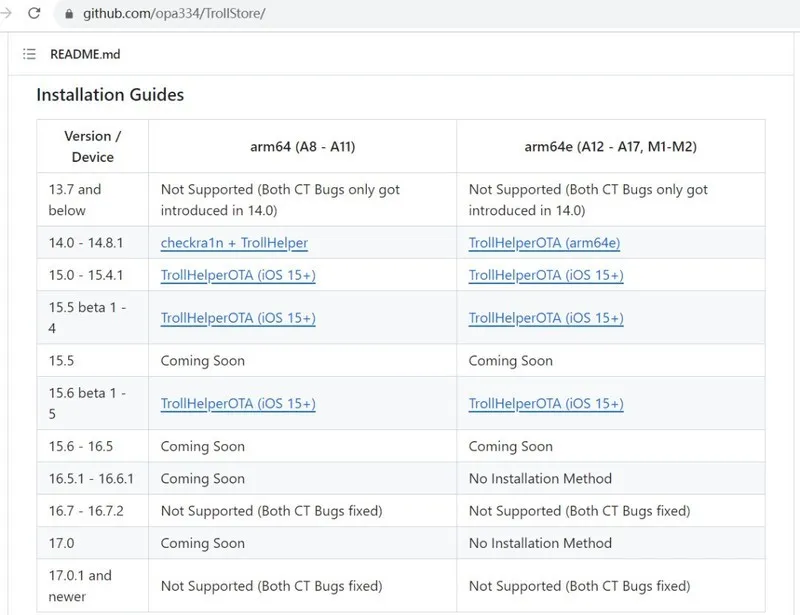800x615 pixels.
Task: Click the arm64 (A8 - A11) column header
Action: pyautogui.click(x=302, y=147)
